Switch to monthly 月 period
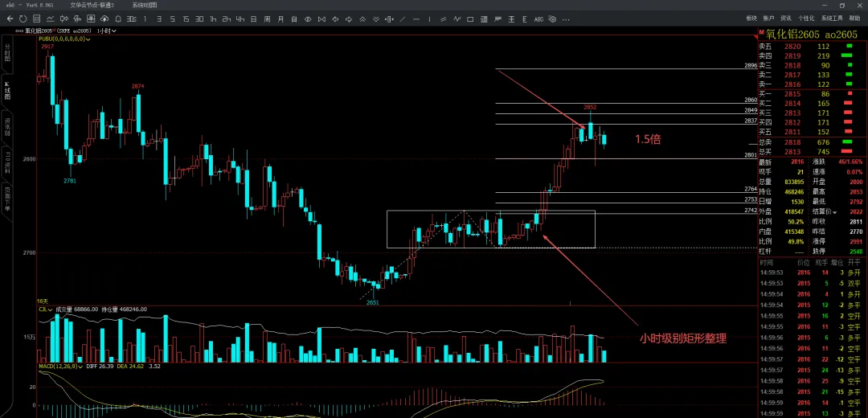Image resolution: width=868 pixels, height=418 pixels. pos(280,18)
